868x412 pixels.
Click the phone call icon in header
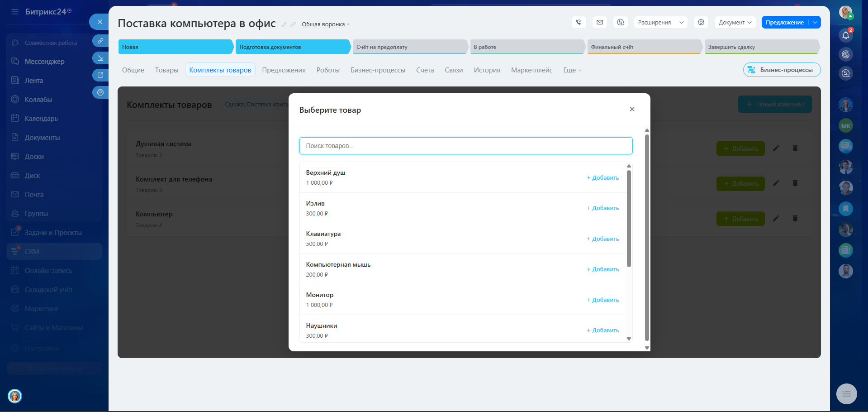tap(579, 22)
